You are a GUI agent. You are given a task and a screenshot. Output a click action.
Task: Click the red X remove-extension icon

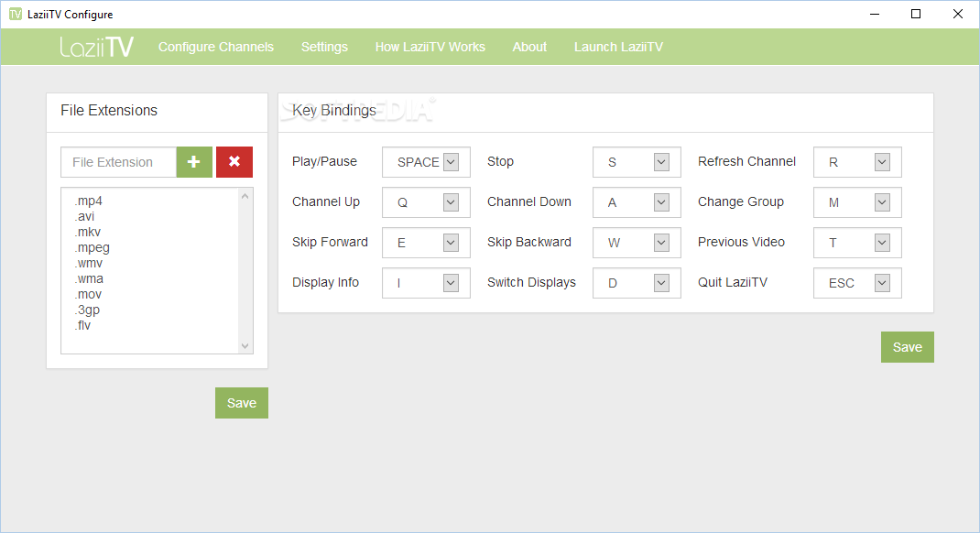pyautogui.click(x=234, y=162)
